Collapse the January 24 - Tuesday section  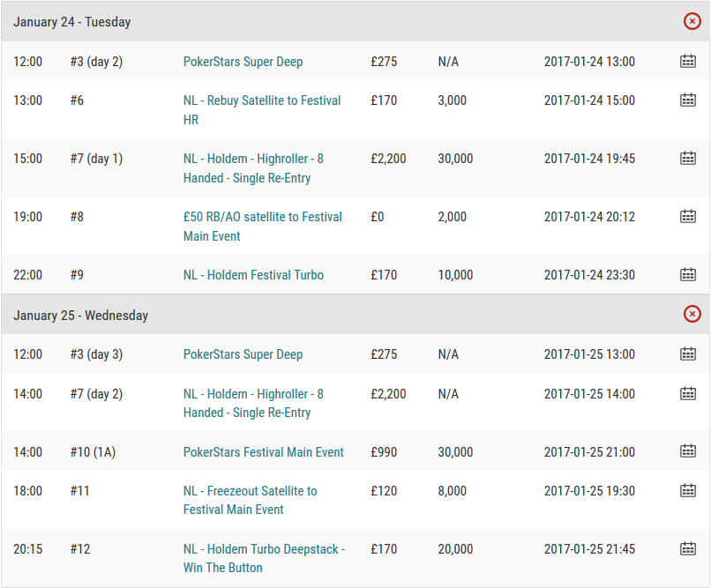[x=692, y=21]
